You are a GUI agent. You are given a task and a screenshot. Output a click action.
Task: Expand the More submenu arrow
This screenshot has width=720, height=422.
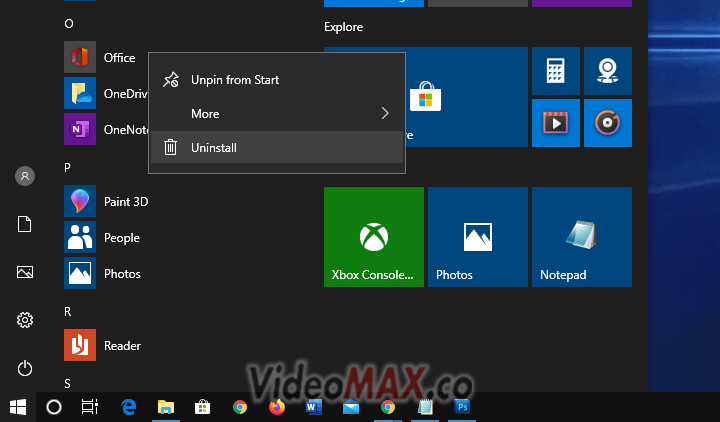coord(385,113)
